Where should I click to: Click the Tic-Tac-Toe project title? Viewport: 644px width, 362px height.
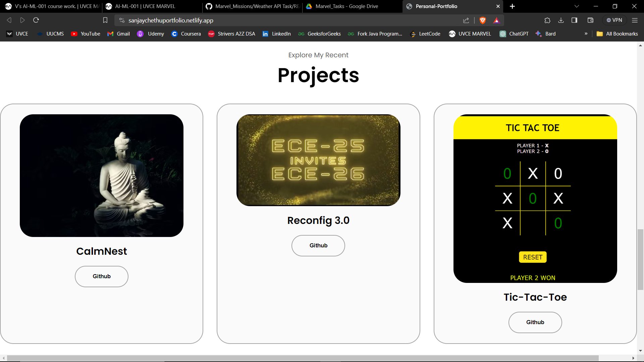[535, 297]
